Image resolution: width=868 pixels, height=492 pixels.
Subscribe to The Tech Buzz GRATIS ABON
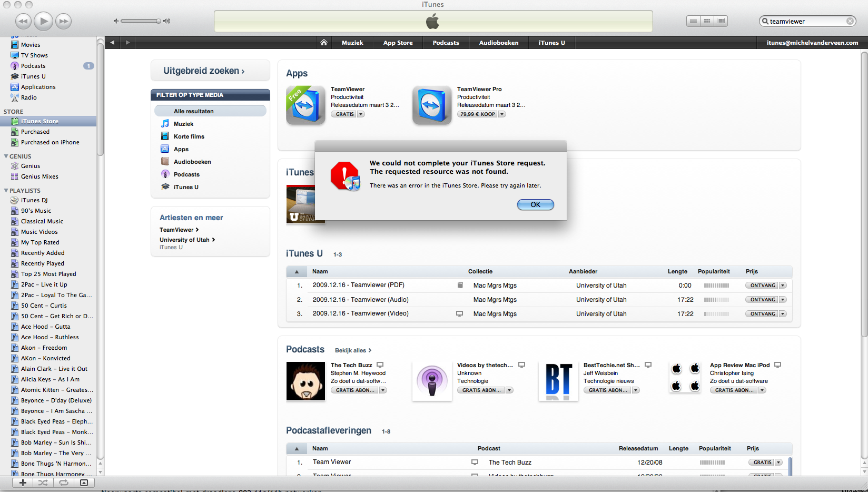[x=355, y=390]
